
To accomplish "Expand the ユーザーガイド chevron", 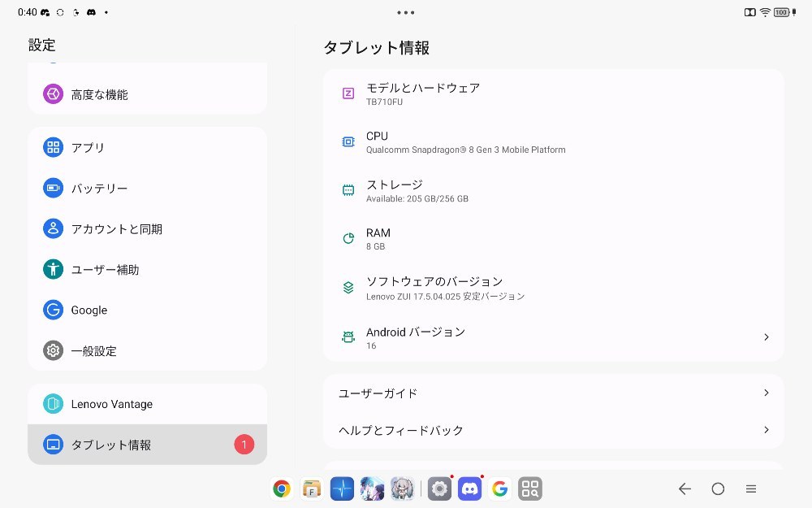I will click(x=767, y=393).
